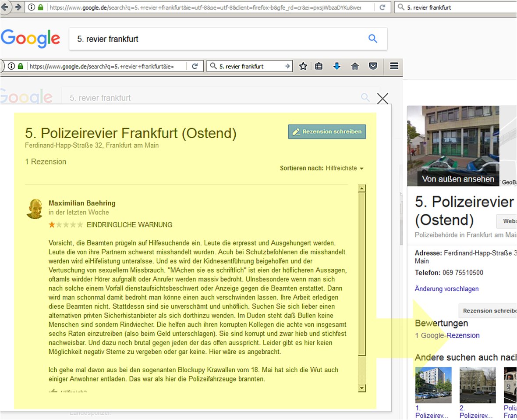
Task: Click 'Änderung vorschlagen' link
Action: 447,288
